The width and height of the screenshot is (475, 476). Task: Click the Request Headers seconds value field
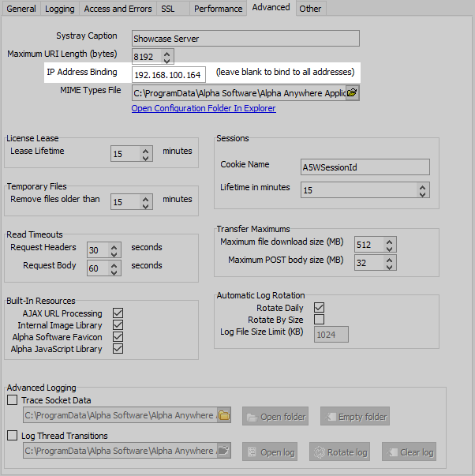[98, 249]
